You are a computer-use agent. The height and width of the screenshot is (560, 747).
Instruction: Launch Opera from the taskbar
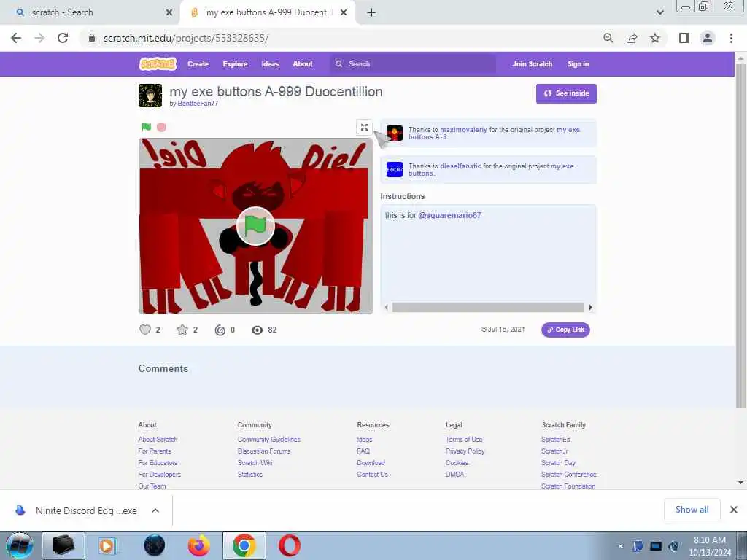click(x=289, y=545)
